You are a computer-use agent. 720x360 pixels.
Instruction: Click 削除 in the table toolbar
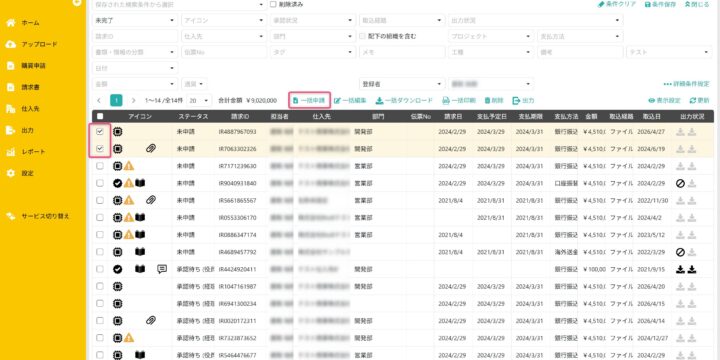494,100
